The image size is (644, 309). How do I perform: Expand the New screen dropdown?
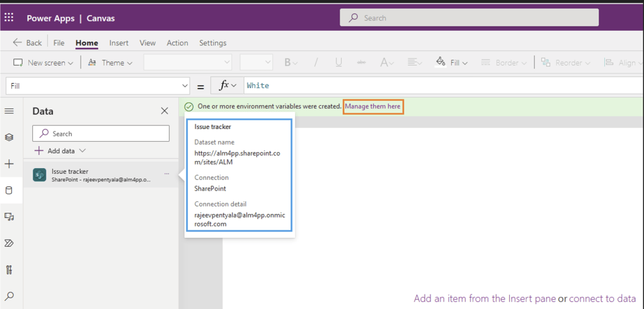43,63
